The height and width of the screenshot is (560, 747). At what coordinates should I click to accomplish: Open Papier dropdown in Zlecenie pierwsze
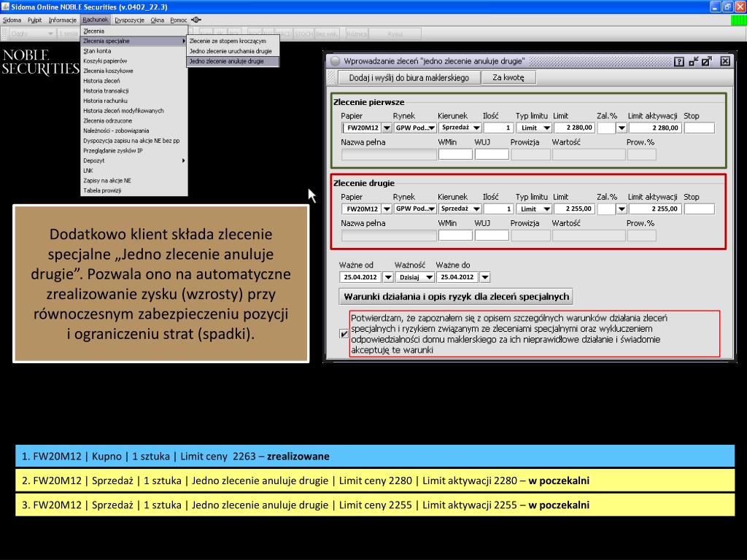(387, 128)
